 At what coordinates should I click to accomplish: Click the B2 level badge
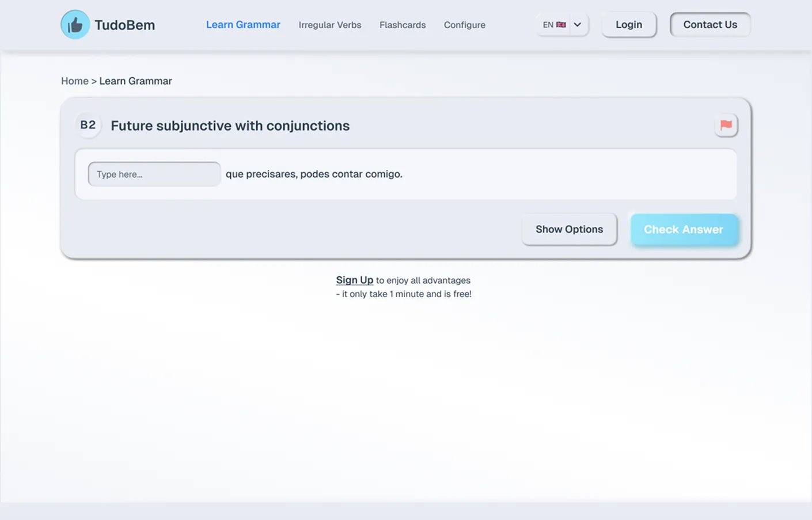88,125
